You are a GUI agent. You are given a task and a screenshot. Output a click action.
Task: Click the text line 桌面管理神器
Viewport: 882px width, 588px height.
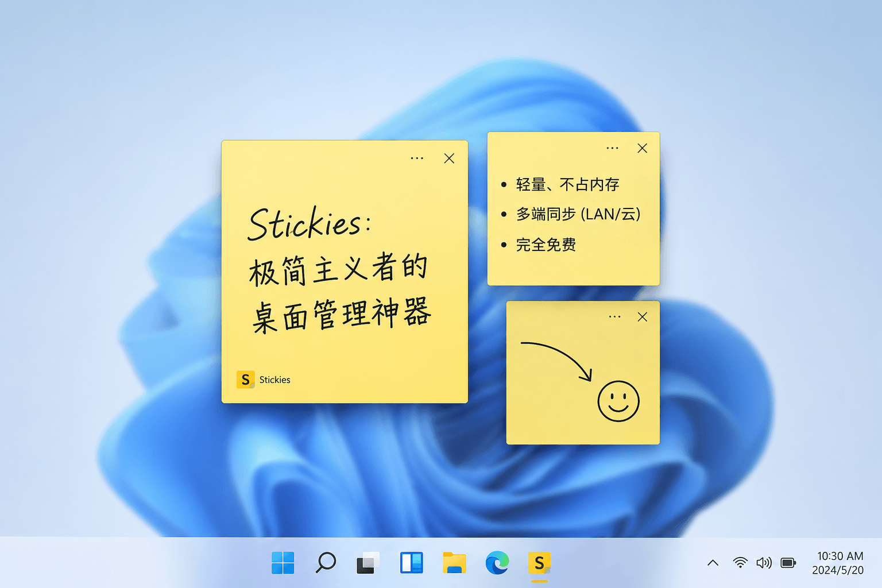[x=341, y=315]
